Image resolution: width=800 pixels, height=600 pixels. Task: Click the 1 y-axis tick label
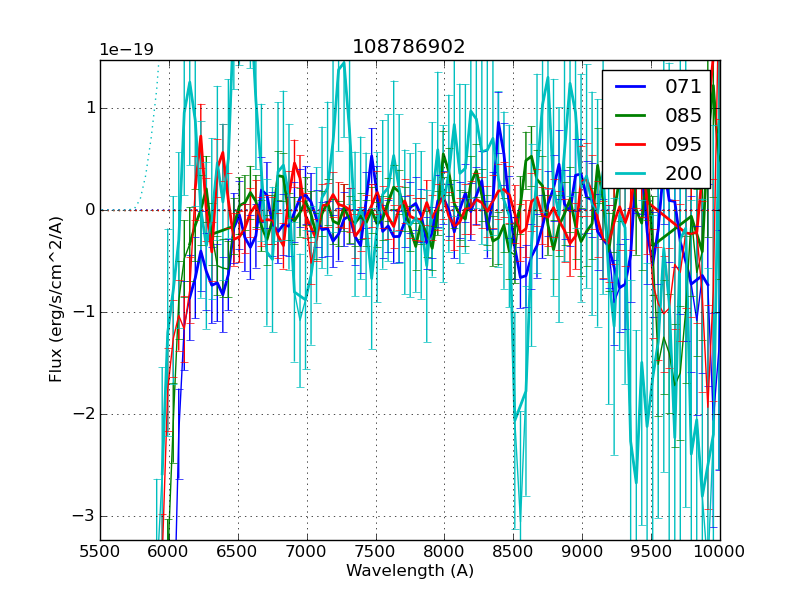click(x=88, y=108)
